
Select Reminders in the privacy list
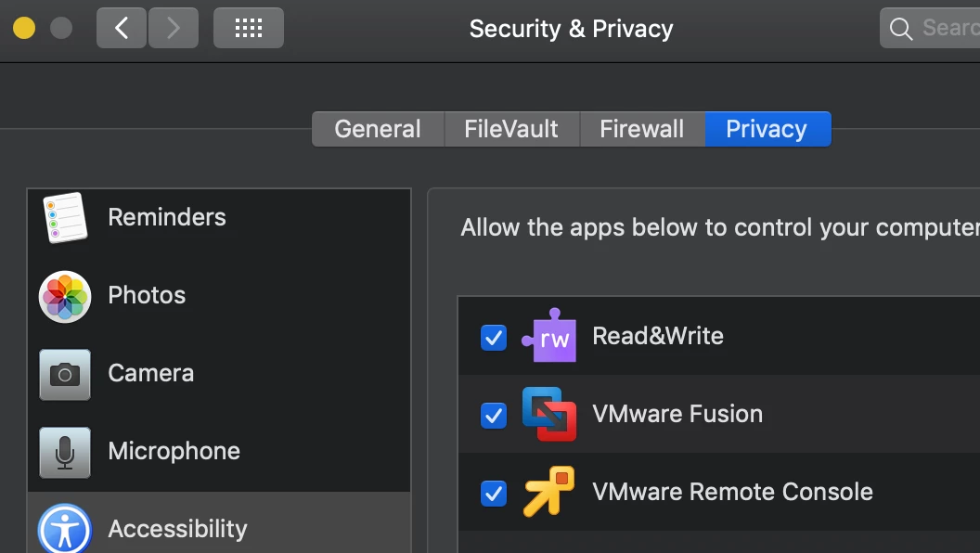(x=219, y=217)
